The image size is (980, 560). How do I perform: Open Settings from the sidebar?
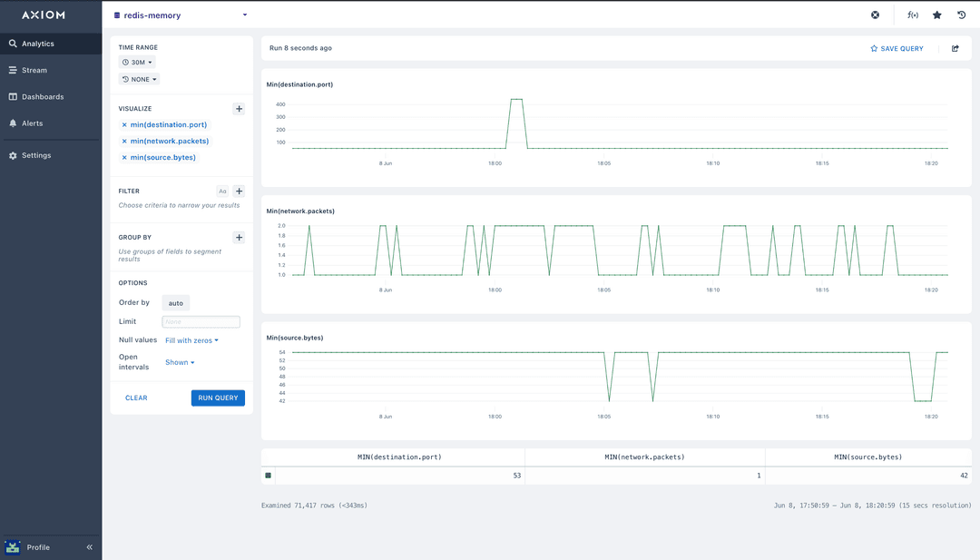[37, 154]
